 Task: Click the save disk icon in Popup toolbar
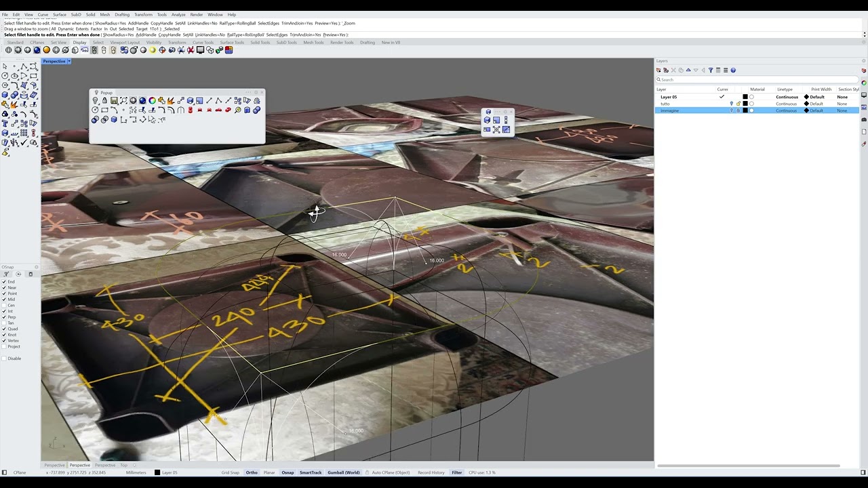point(114,101)
